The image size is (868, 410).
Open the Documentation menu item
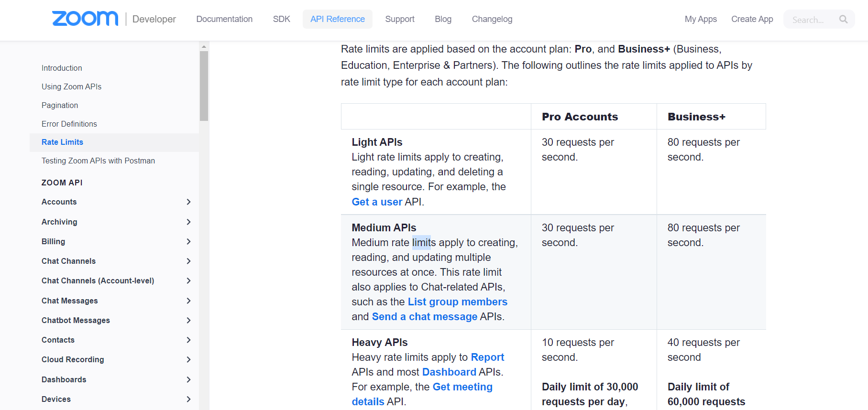point(224,19)
